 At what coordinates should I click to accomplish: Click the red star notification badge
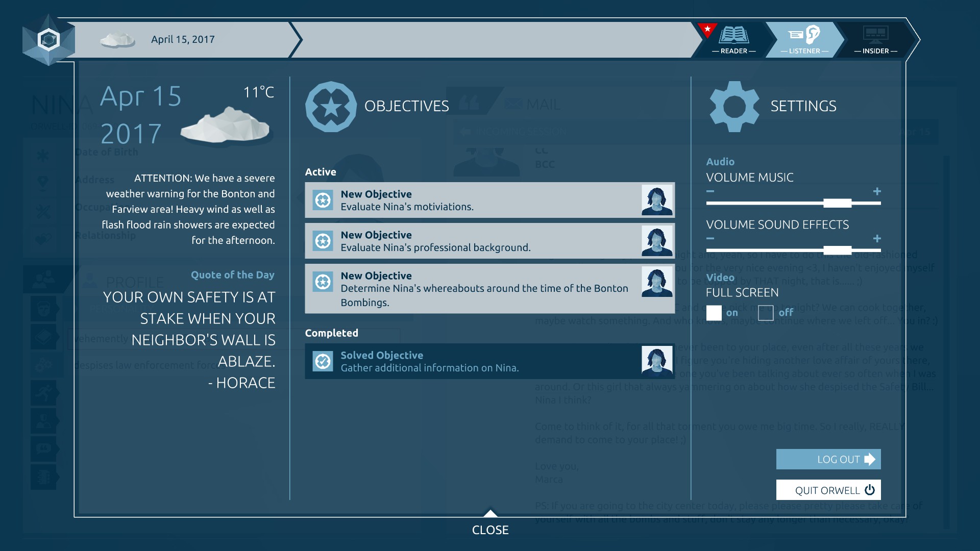(x=707, y=30)
